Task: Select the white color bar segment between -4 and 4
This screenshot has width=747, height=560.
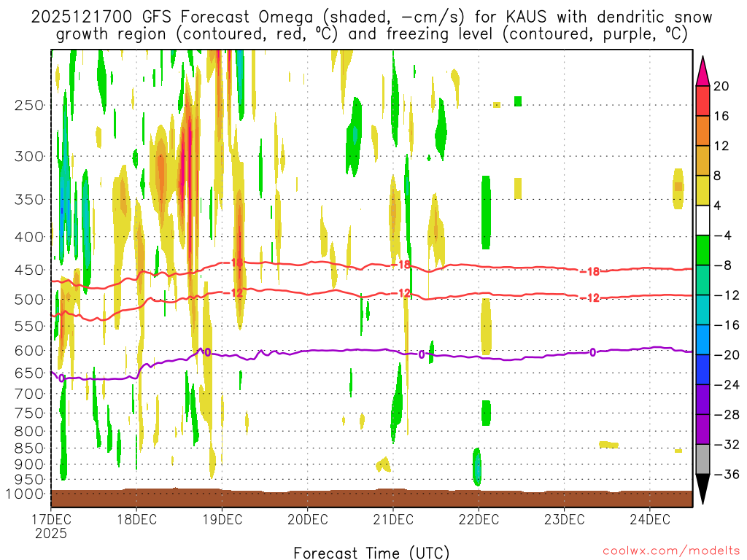Action: point(703,220)
